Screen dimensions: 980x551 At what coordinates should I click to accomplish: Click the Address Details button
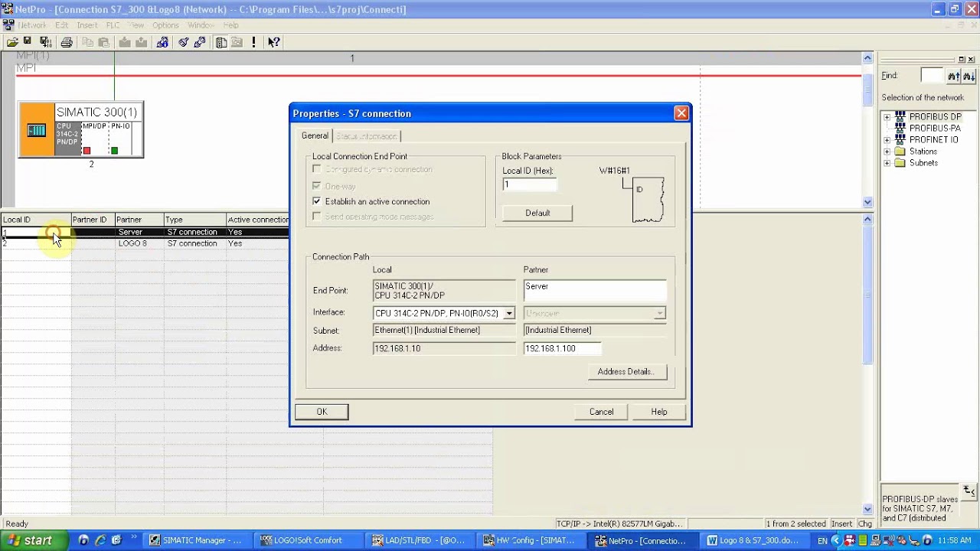click(626, 372)
